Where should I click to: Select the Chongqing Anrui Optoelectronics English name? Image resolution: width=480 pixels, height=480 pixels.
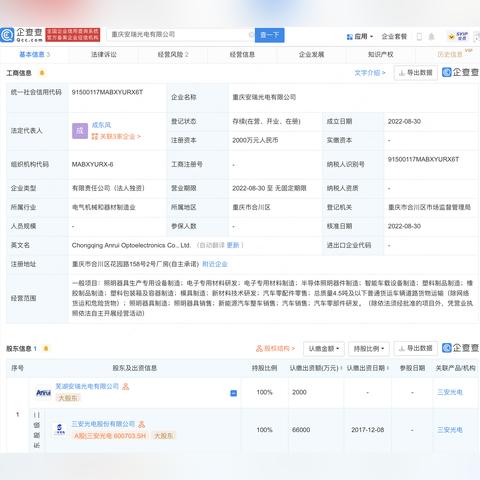pos(131,245)
